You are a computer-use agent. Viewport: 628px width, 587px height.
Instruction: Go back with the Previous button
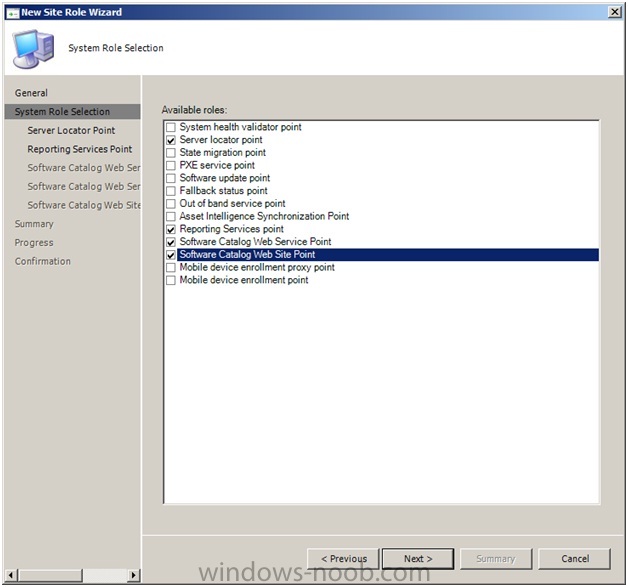343,559
